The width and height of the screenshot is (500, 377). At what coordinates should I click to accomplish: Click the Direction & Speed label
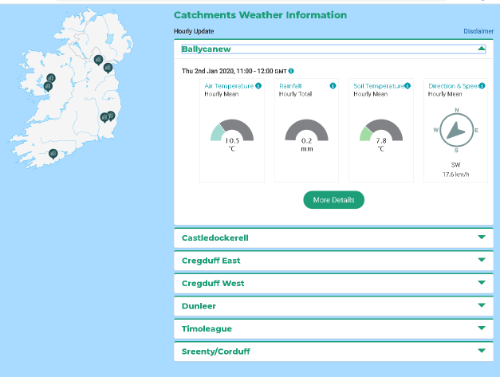tap(454, 86)
